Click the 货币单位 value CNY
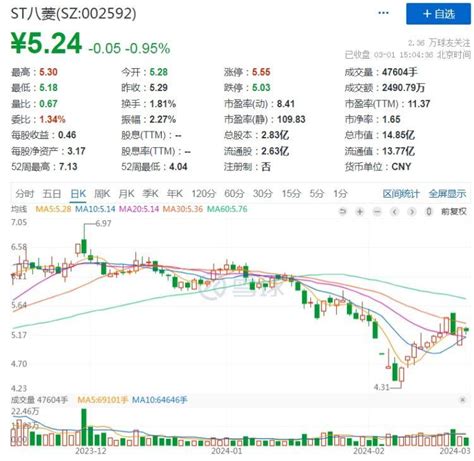The height and width of the screenshot is (461, 474). (x=401, y=167)
